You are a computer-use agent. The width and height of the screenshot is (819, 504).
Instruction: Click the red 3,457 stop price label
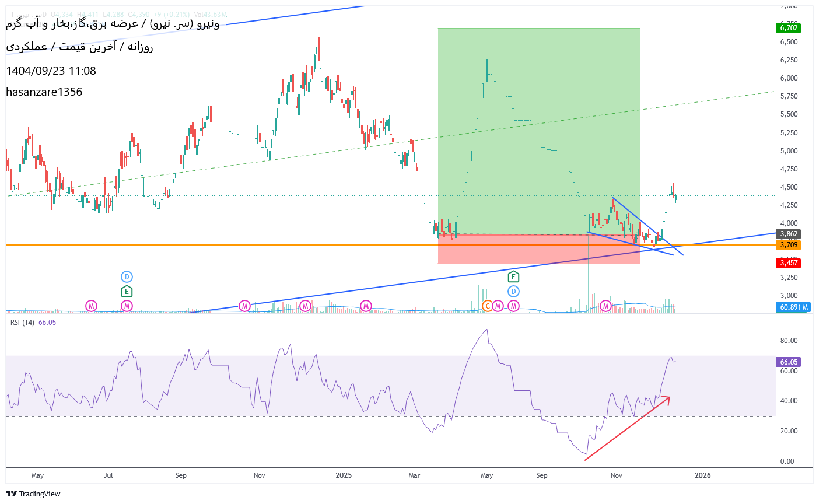click(789, 263)
